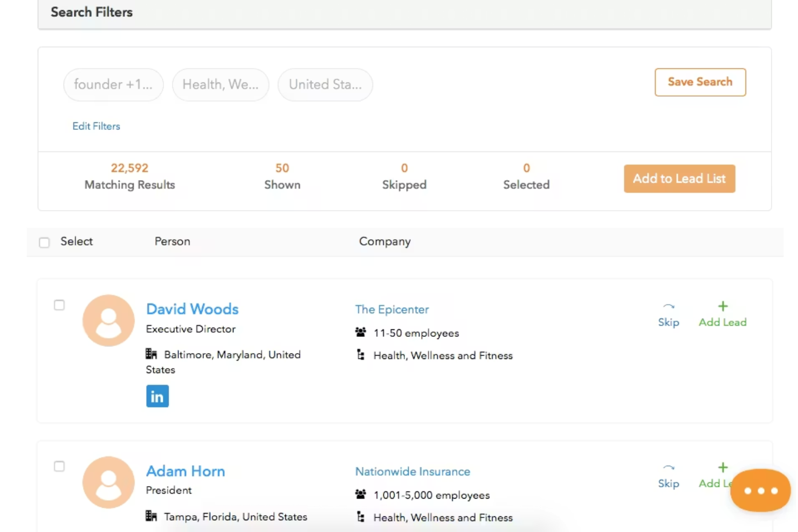Image resolution: width=798 pixels, height=532 pixels.
Task: Click the location building icon beside Baltimore
Action: 151,354
